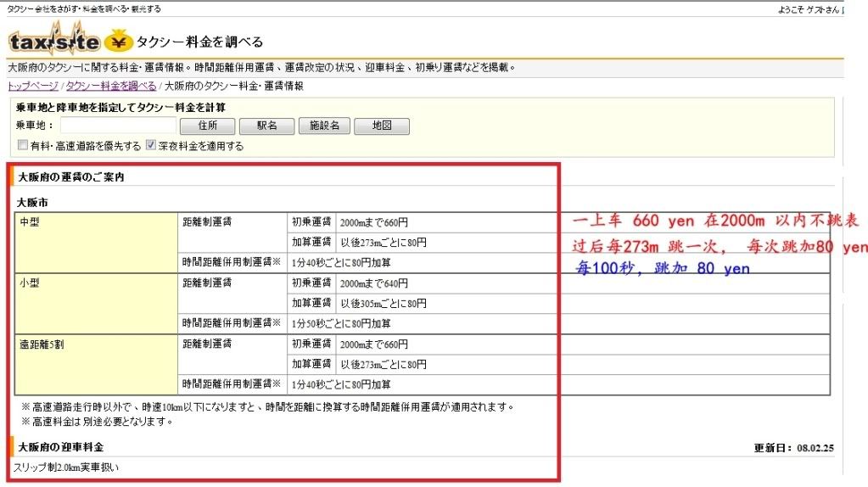
Task: Choose the 施設名 button
Action: pyautogui.click(x=324, y=126)
